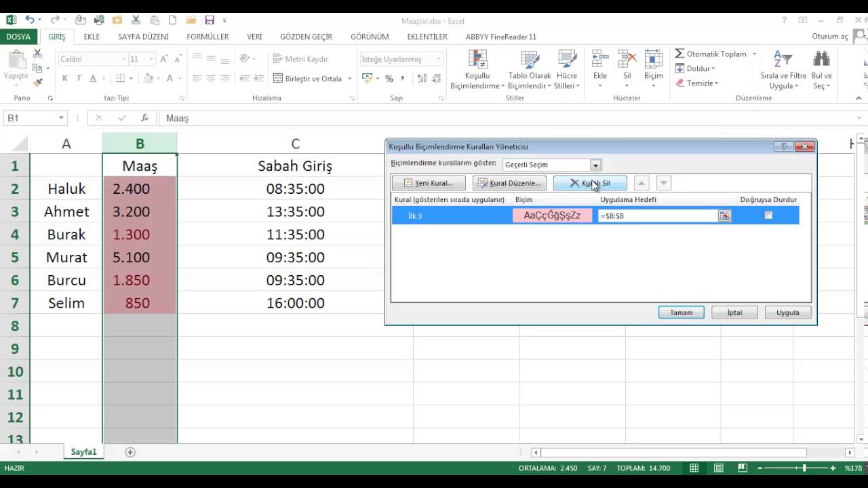Switch to the VERİ tab
Image resolution: width=868 pixels, height=488 pixels.
(254, 37)
